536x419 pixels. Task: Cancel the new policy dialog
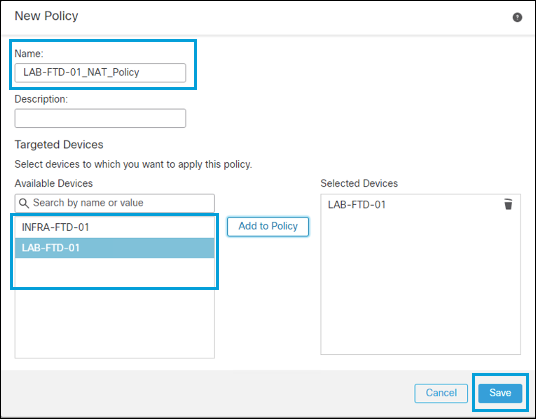click(x=441, y=393)
